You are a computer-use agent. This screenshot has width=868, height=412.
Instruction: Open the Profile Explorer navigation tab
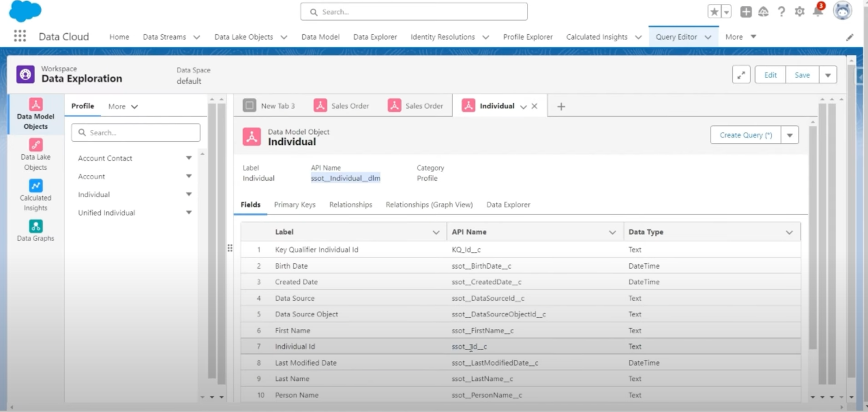pos(528,37)
